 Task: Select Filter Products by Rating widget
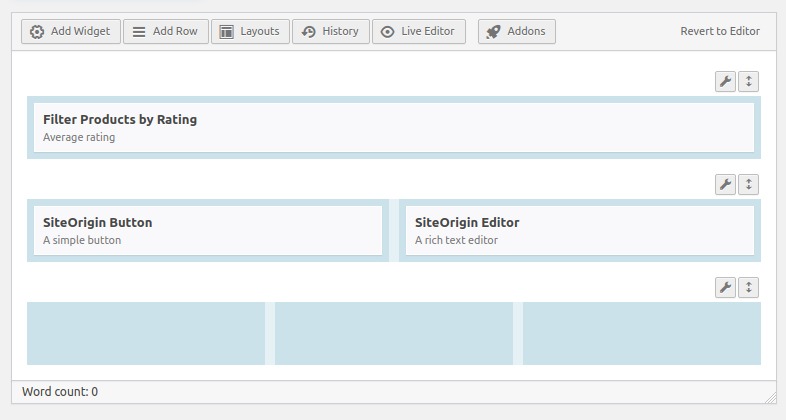pyautogui.click(x=394, y=127)
